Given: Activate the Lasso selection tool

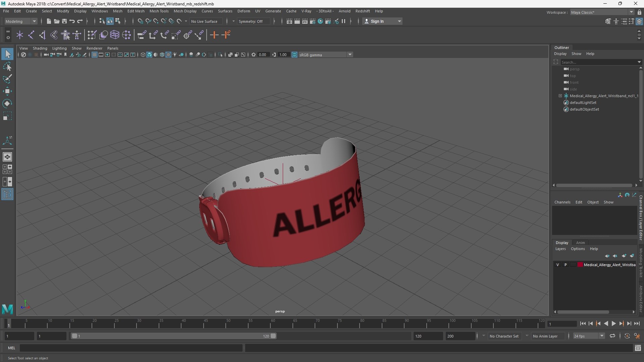Looking at the screenshot, I should [x=7, y=66].
